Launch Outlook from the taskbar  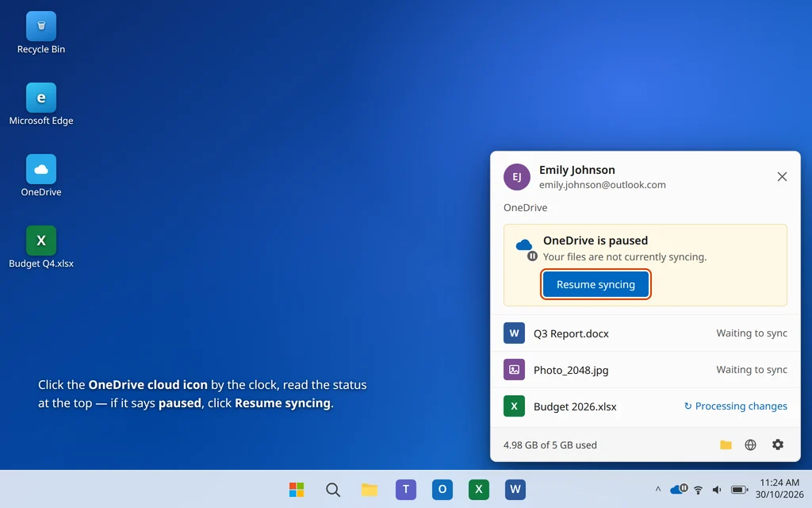click(442, 489)
